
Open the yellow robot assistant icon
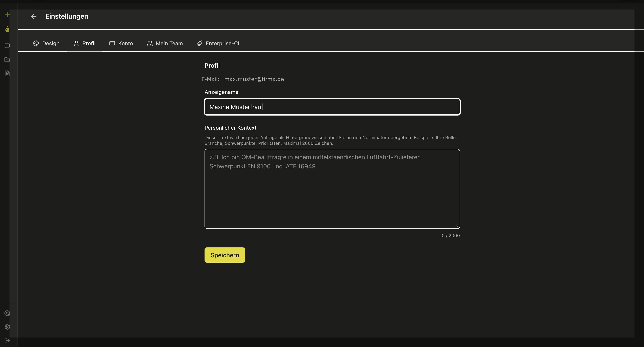[7, 29]
